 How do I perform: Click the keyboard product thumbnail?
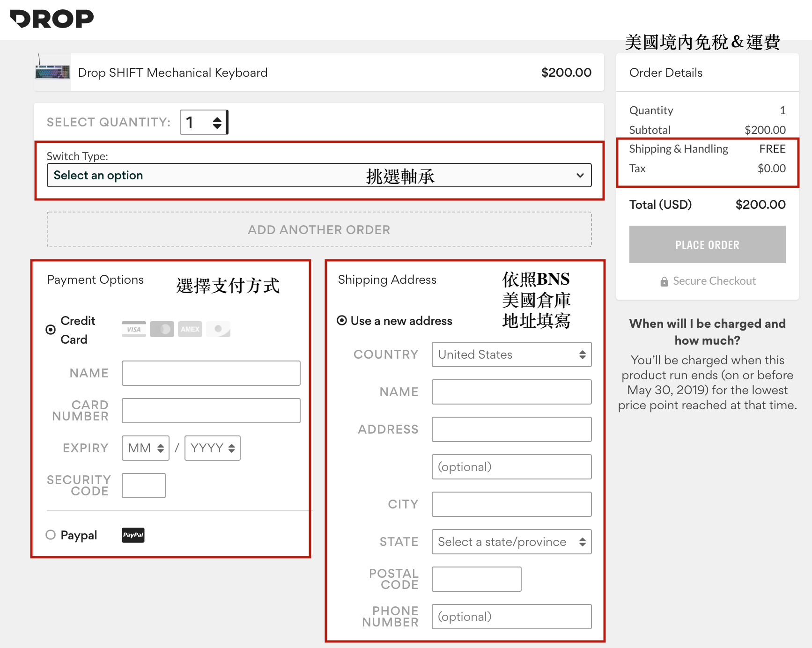52,72
